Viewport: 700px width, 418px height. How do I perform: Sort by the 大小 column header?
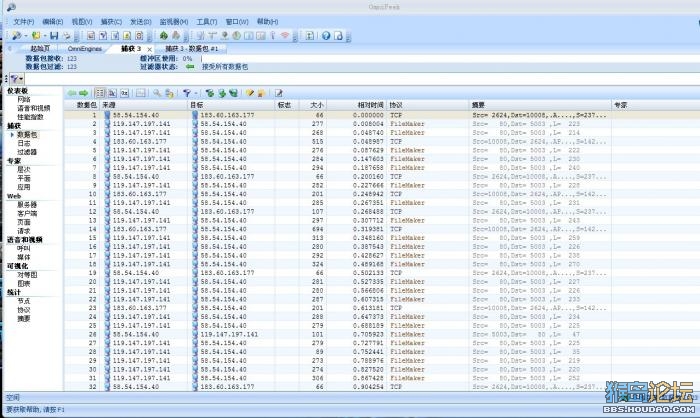click(x=312, y=105)
